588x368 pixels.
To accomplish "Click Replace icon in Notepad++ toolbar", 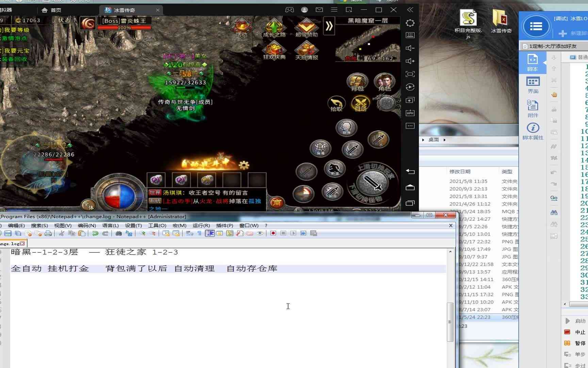I will [x=129, y=233].
